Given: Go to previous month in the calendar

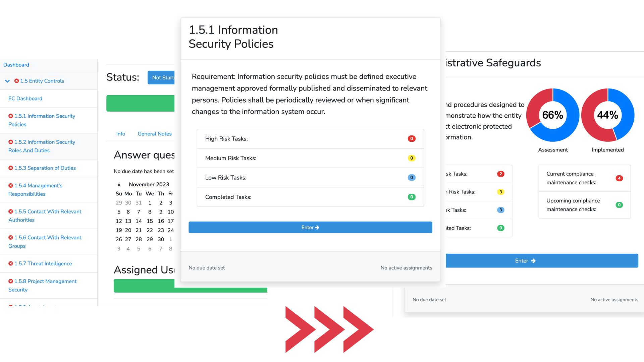Looking at the screenshot, I should (x=118, y=184).
